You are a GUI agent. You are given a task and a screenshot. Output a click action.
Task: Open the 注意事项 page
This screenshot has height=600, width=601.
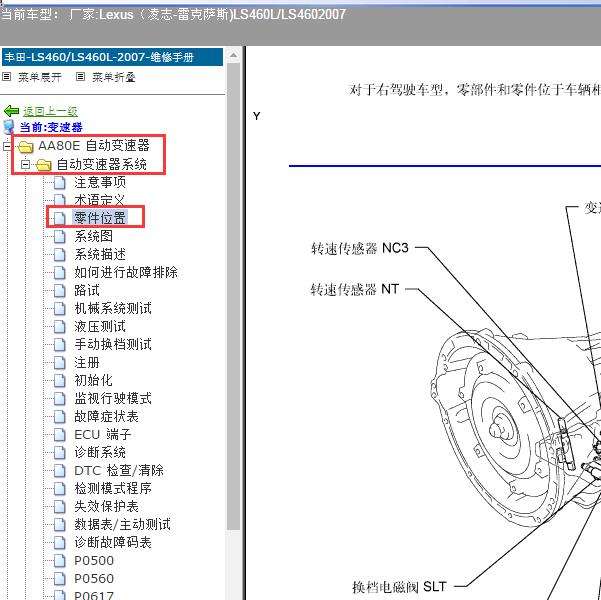(100, 182)
